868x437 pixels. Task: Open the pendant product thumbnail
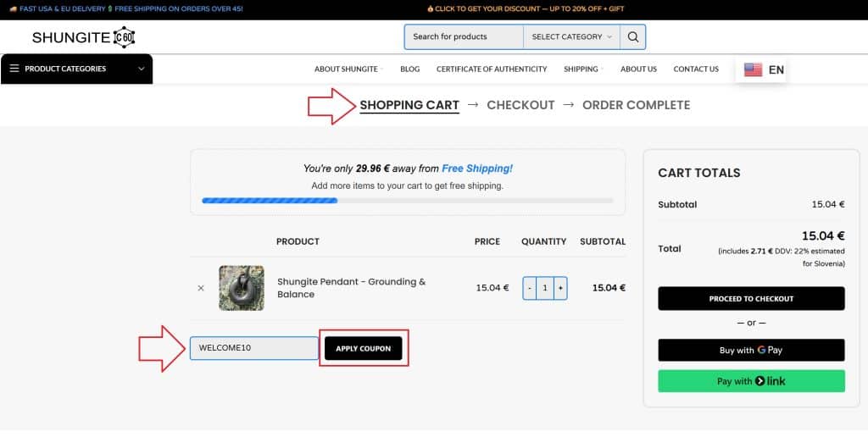(242, 288)
